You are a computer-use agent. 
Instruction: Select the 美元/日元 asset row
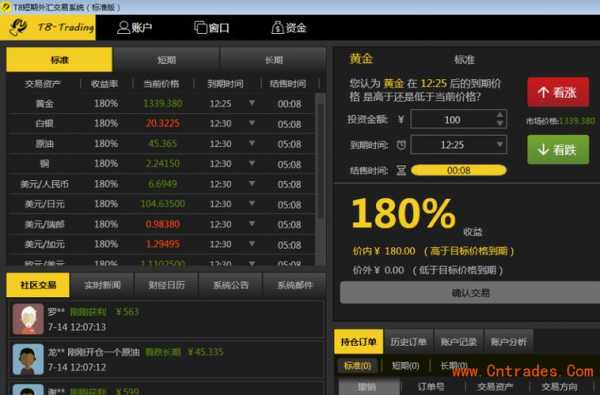(161, 204)
